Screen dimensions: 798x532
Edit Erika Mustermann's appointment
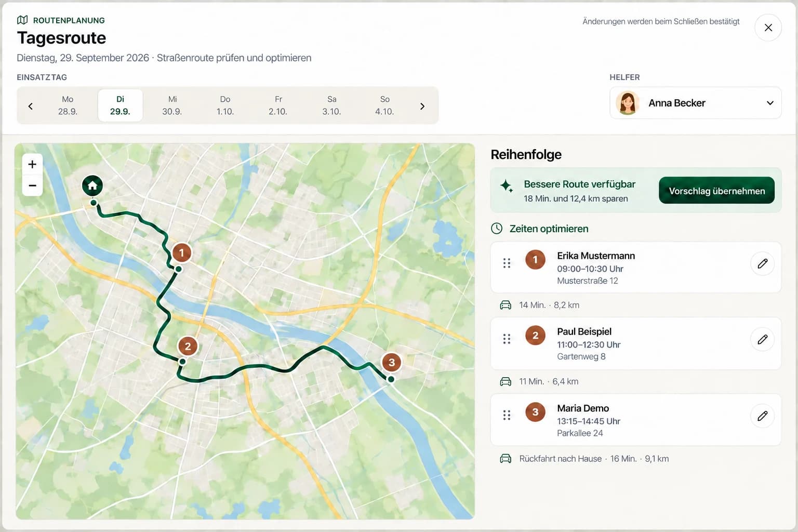pyautogui.click(x=763, y=263)
